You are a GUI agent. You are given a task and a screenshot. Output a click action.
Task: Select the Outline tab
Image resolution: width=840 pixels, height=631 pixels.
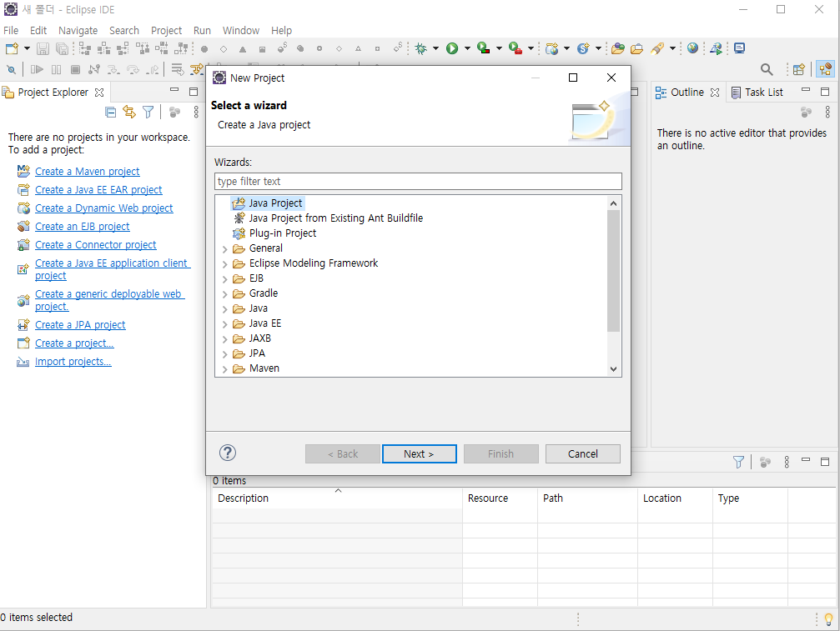pyautogui.click(x=687, y=92)
